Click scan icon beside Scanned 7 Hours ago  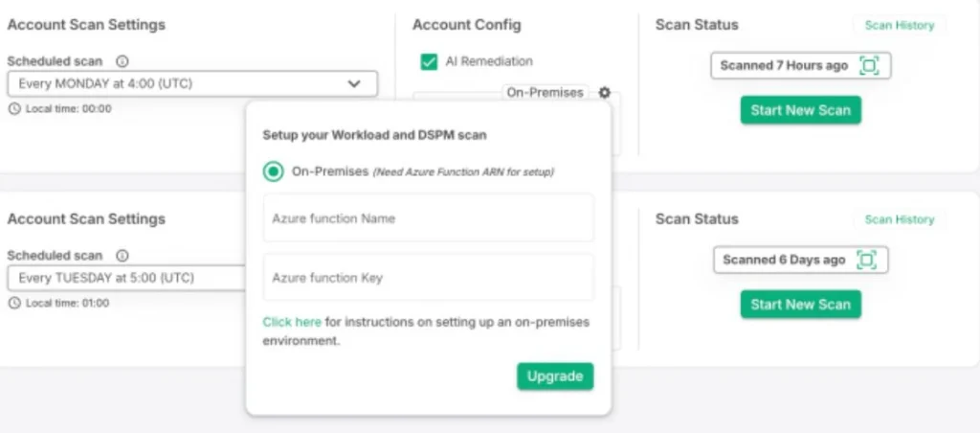868,65
